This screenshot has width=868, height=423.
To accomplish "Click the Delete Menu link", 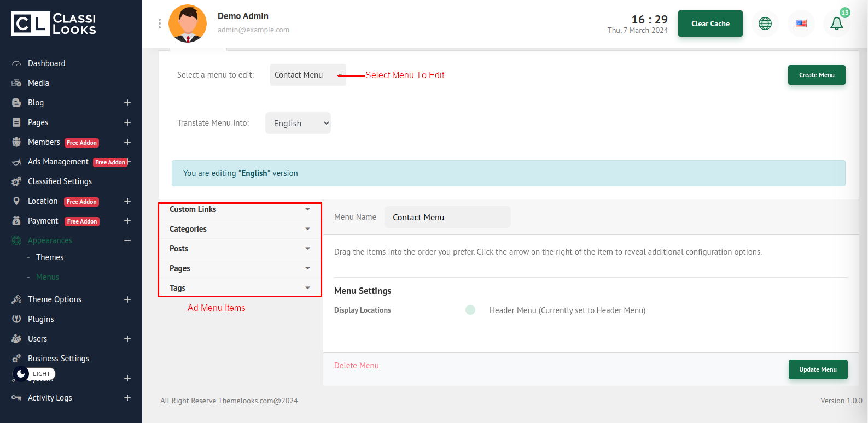I will click(x=356, y=366).
